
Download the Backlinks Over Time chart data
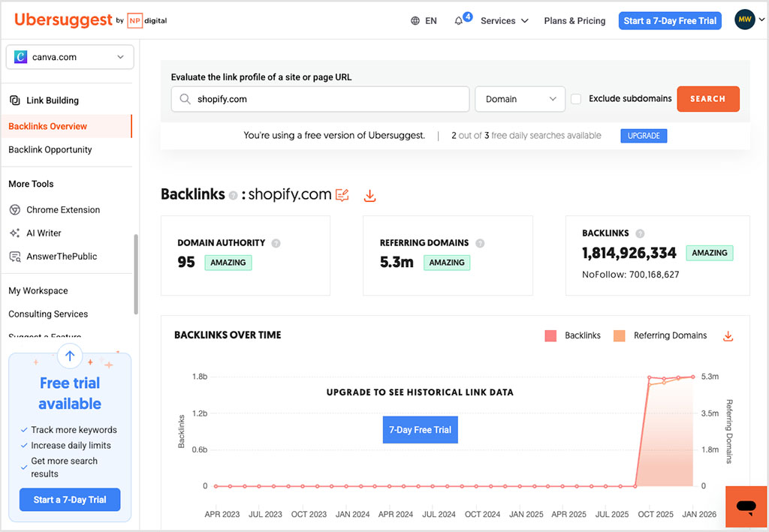tap(727, 336)
